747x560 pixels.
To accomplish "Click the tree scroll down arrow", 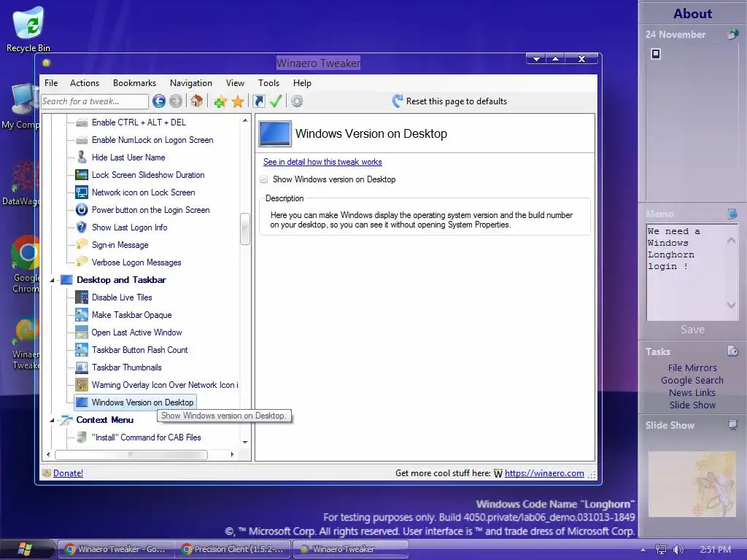I will (x=245, y=442).
